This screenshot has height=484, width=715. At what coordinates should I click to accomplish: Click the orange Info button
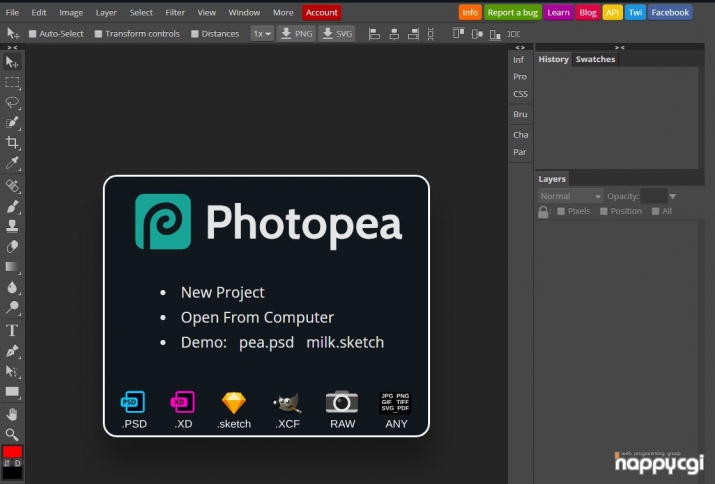click(470, 13)
